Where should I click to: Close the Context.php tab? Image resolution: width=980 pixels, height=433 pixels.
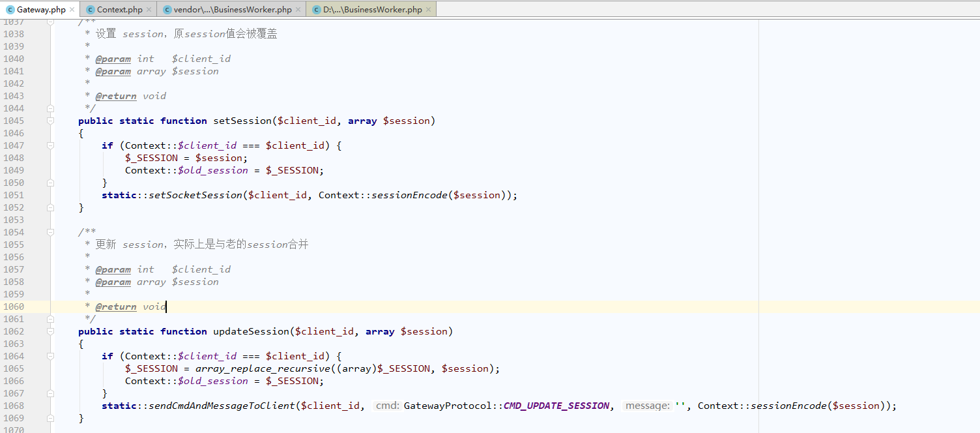coord(149,10)
